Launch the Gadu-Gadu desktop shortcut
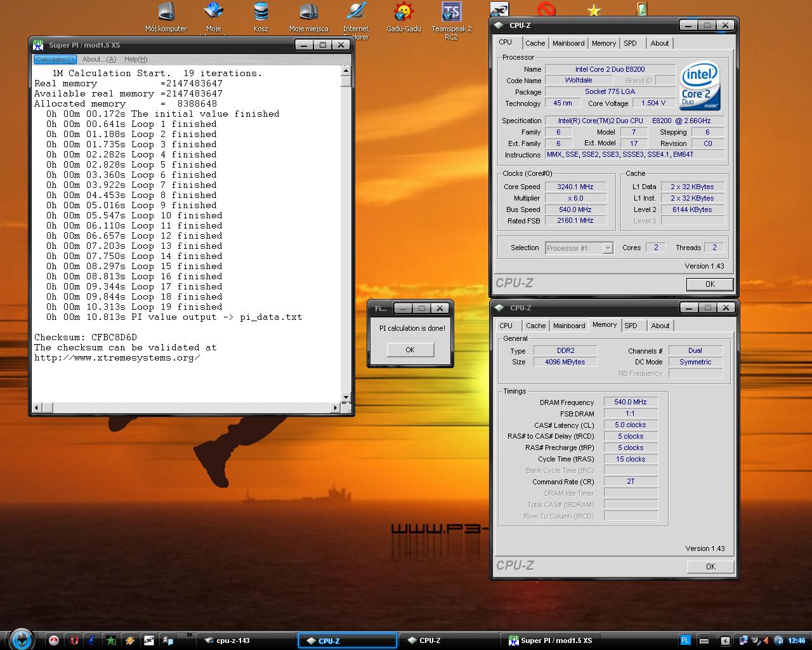Screen dimensions: 812x650 pyautogui.click(x=403, y=17)
